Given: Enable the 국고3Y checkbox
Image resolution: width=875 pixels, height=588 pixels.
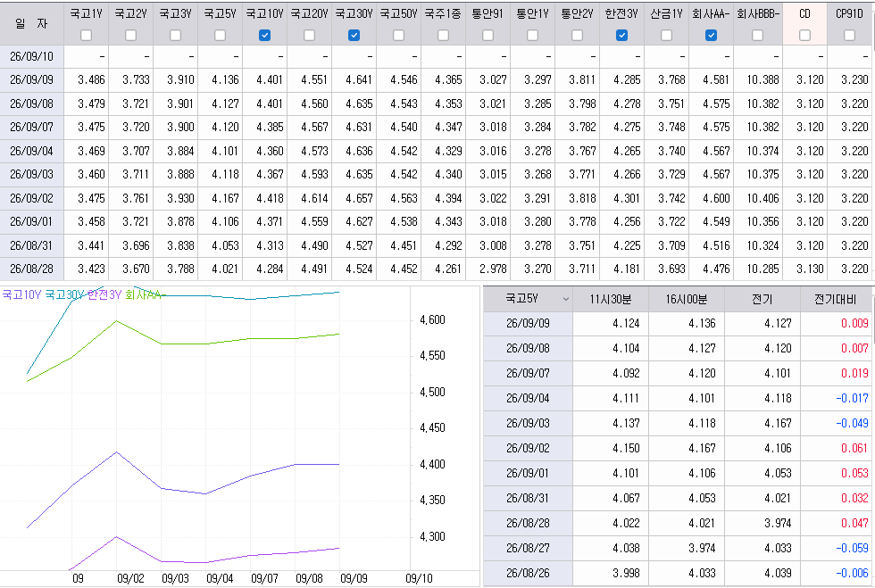Looking at the screenshot, I should [175, 35].
